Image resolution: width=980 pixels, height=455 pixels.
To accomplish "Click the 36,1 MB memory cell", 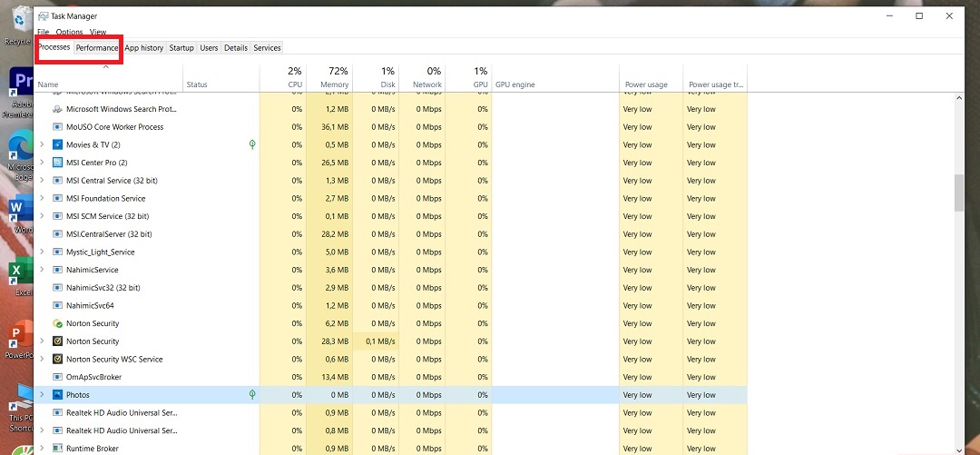I will (x=329, y=127).
